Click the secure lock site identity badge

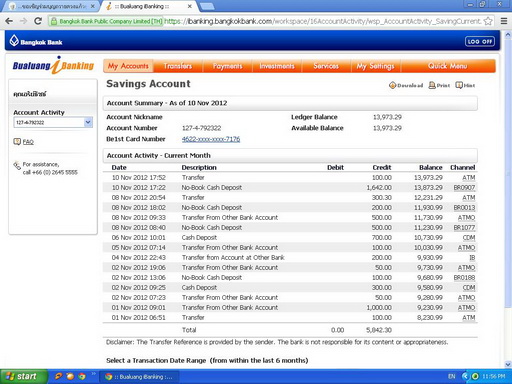pos(106,21)
